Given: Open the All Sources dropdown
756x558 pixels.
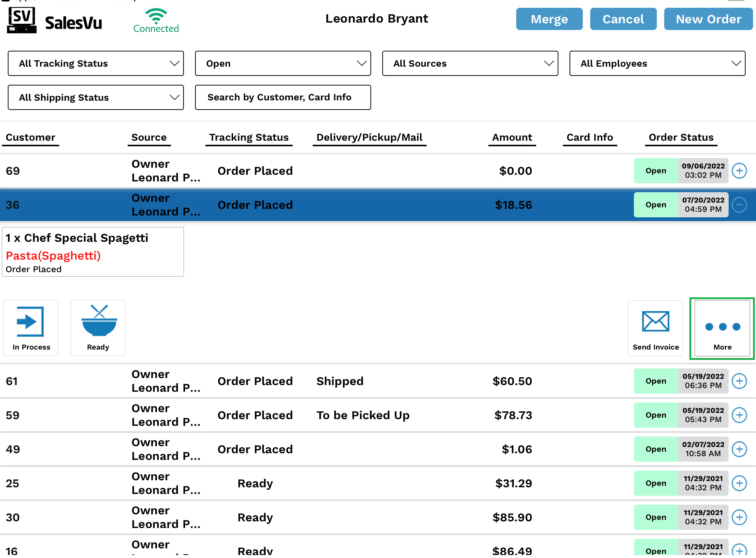Looking at the screenshot, I should click(470, 63).
